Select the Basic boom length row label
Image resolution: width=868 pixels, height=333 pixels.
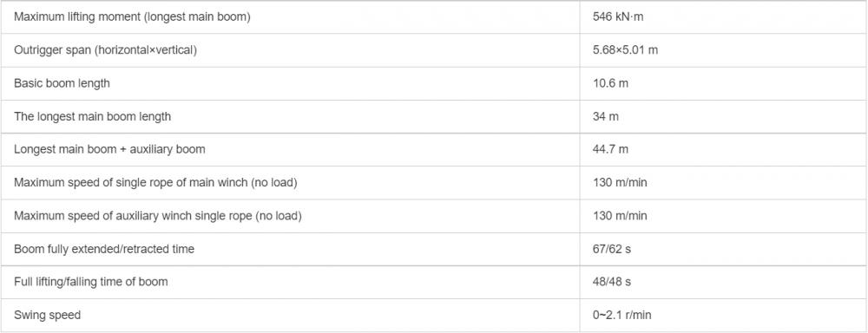click(x=62, y=83)
